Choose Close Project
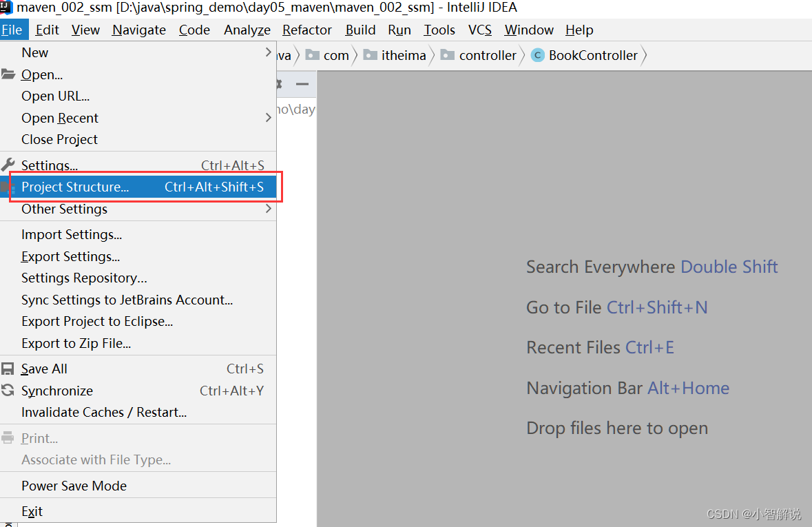Image resolution: width=812 pixels, height=527 pixels. [x=138, y=139]
